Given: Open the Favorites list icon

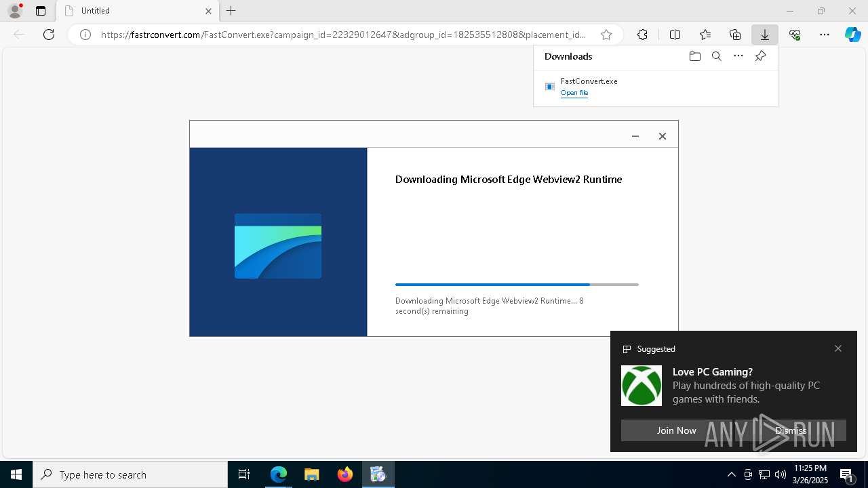Looking at the screenshot, I should (x=705, y=35).
